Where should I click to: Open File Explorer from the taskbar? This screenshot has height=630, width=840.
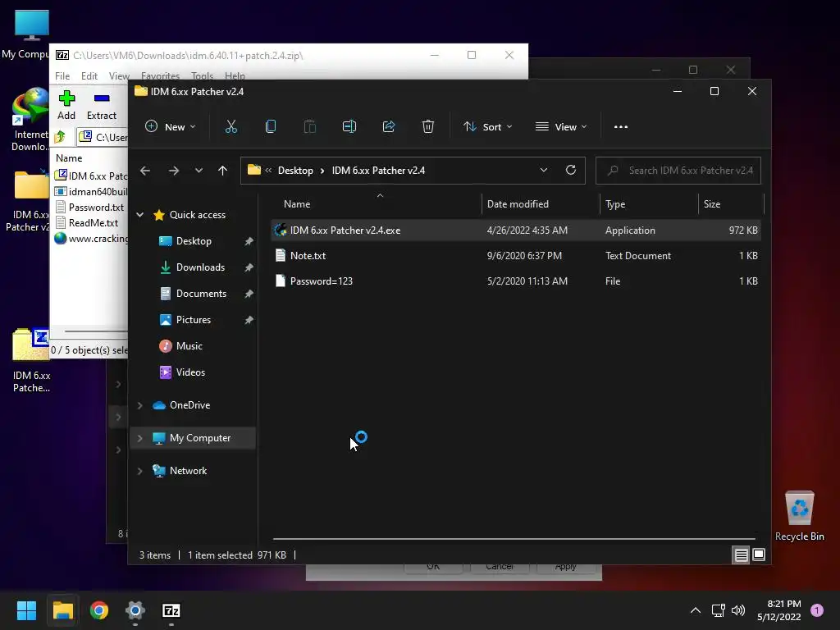click(62, 610)
